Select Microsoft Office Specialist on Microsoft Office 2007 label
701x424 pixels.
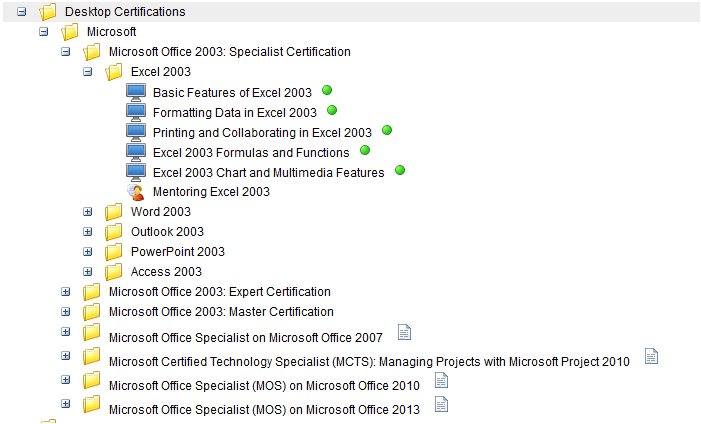246,338
